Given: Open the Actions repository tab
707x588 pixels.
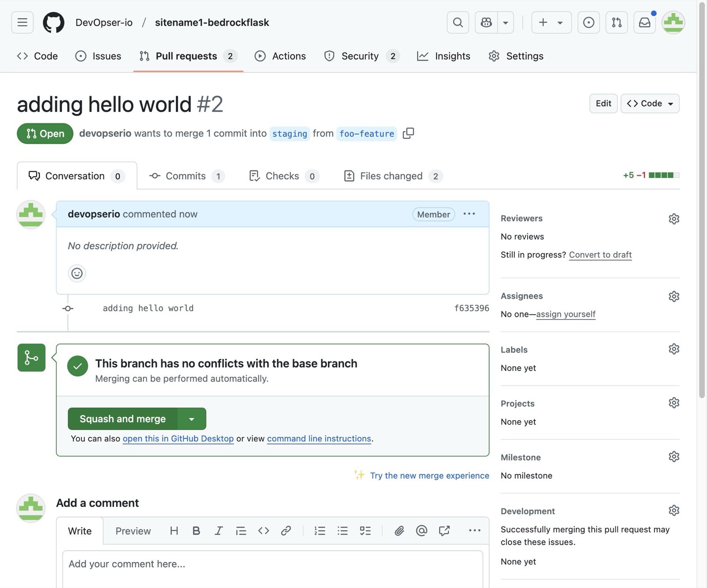Looking at the screenshot, I should click(280, 56).
